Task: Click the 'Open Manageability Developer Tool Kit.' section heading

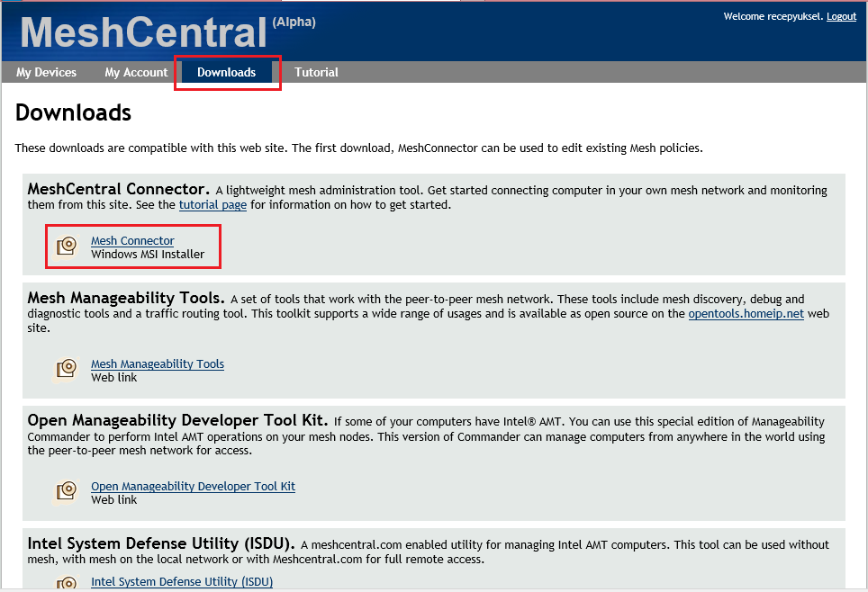Action: [177, 420]
